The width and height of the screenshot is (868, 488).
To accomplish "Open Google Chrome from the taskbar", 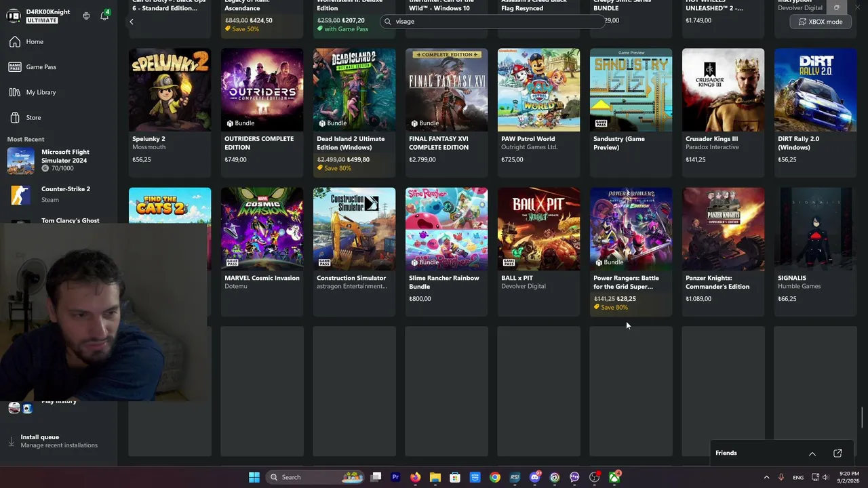I will (x=495, y=477).
